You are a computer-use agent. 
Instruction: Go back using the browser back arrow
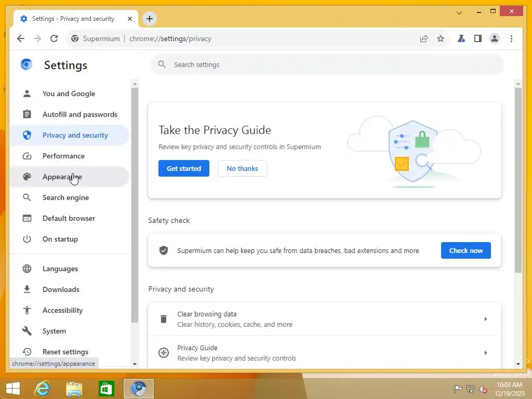pyautogui.click(x=21, y=38)
